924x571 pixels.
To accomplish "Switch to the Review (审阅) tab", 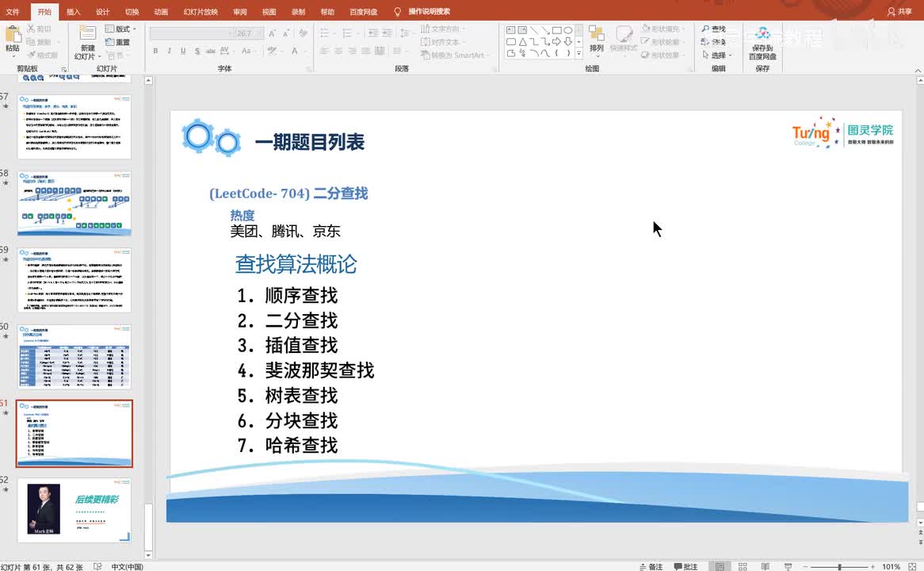I will coord(240,12).
